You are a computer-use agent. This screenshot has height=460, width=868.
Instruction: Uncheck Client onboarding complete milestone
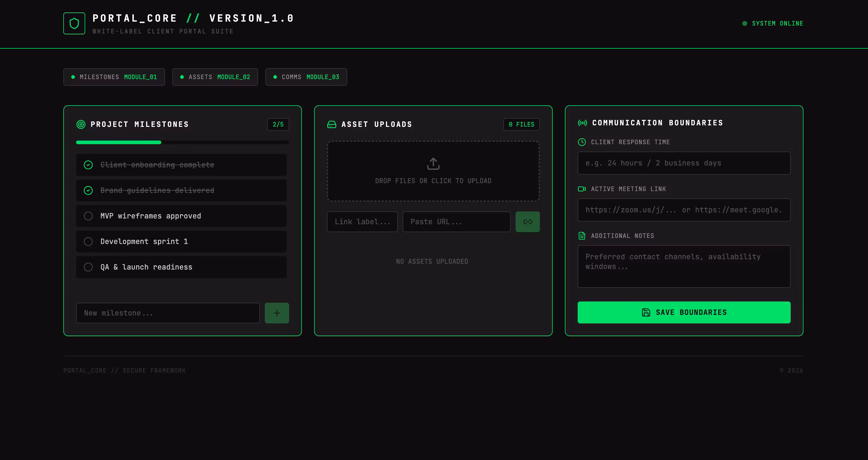pos(88,165)
